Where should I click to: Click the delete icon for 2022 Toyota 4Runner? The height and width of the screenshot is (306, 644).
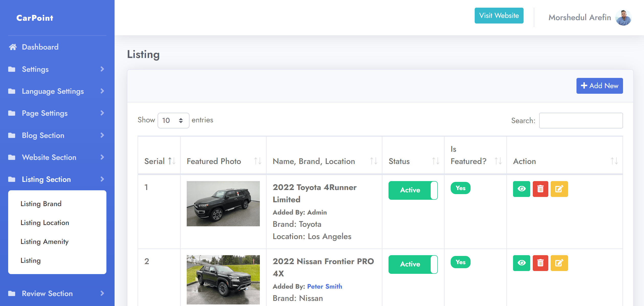tap(540, 189)
